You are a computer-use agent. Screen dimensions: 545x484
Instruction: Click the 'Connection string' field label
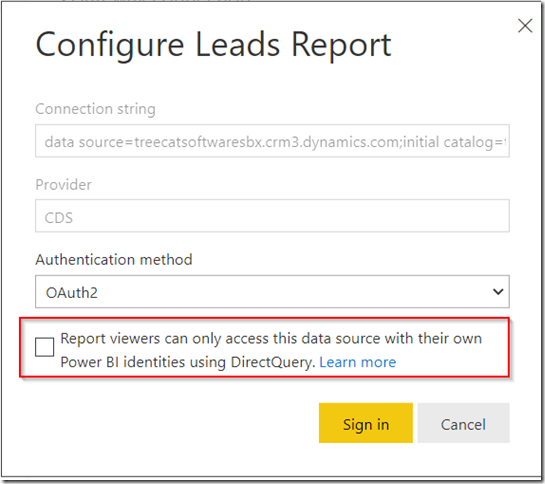pos(95,109)
